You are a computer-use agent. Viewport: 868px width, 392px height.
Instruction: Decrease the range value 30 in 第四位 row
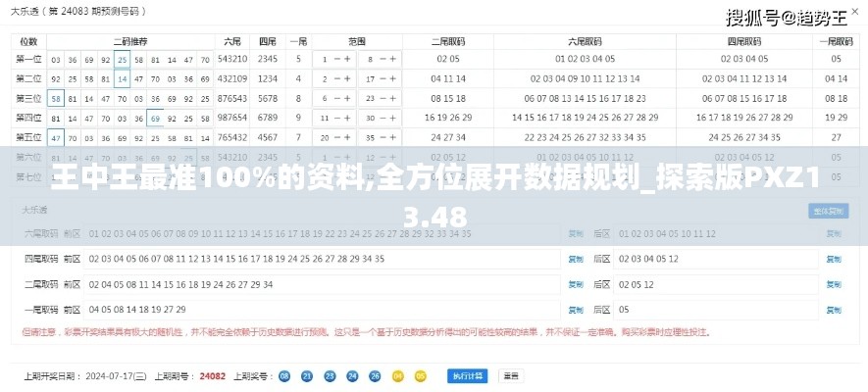[x=383, y=118]
